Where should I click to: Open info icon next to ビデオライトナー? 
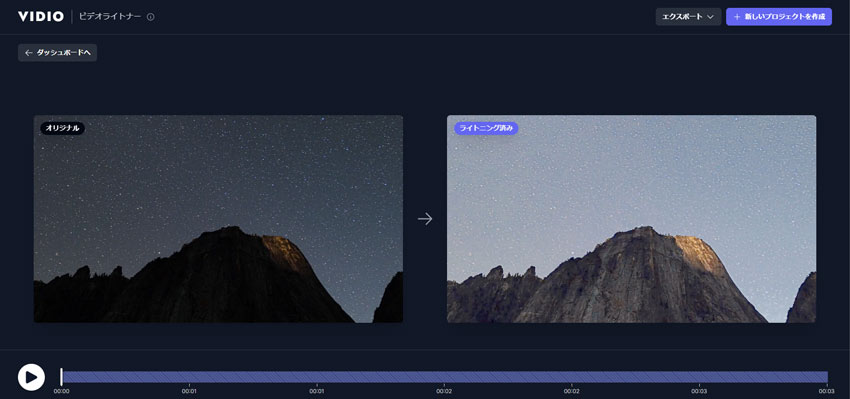pos(151,17)
